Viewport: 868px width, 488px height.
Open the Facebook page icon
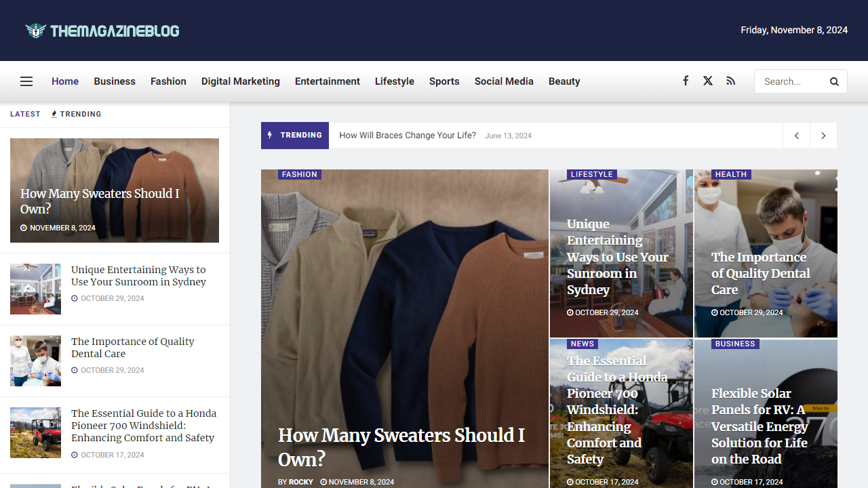[686, 81]
